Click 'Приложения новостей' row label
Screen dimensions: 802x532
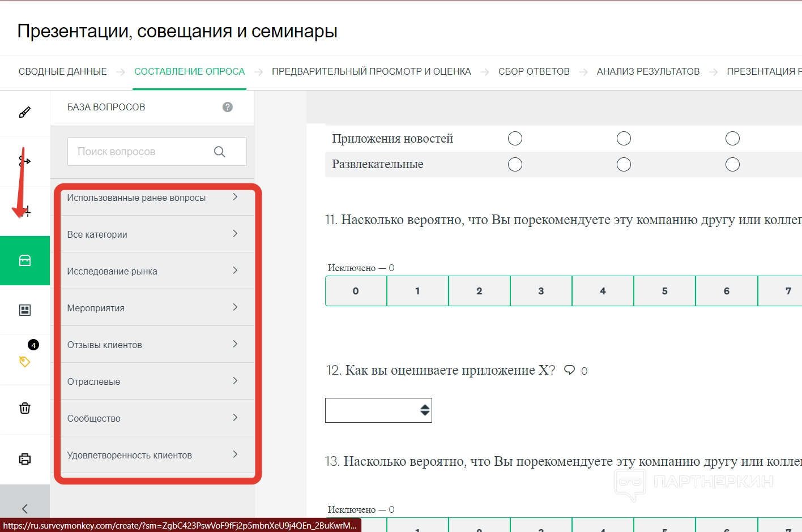393,139
